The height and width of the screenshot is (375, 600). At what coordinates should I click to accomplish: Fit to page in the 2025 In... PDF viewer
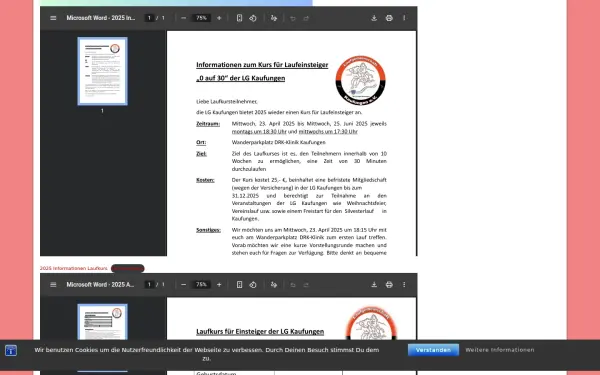coord(239,18)
